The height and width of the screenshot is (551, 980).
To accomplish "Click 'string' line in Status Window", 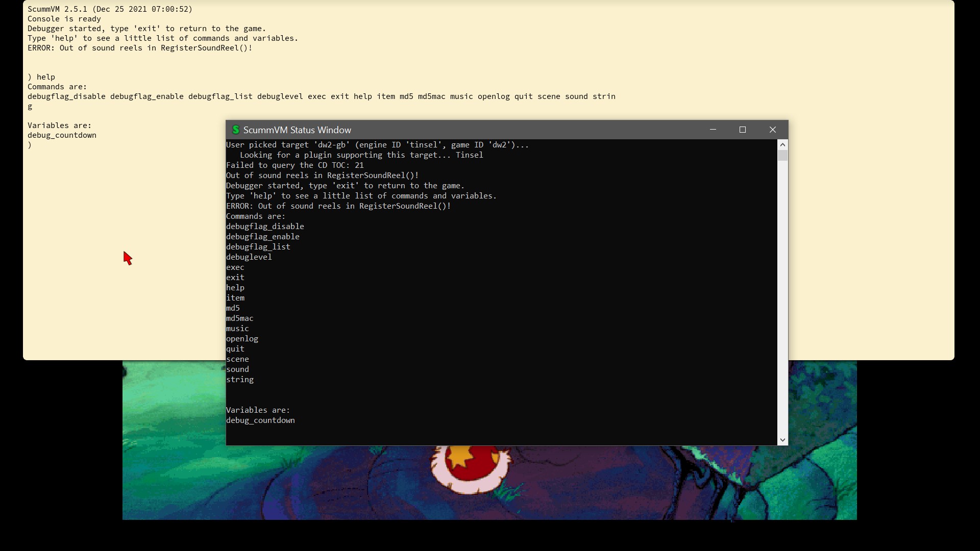I will pos(240,380).
